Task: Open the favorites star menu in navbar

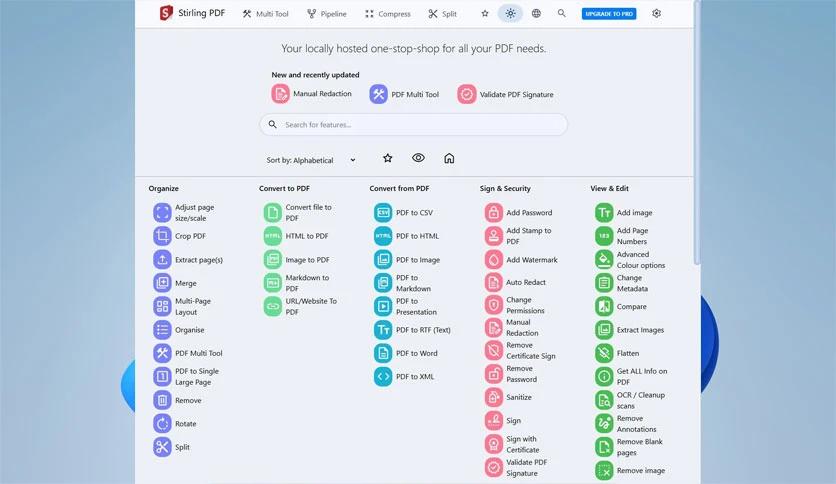Action: click(485, 13)
